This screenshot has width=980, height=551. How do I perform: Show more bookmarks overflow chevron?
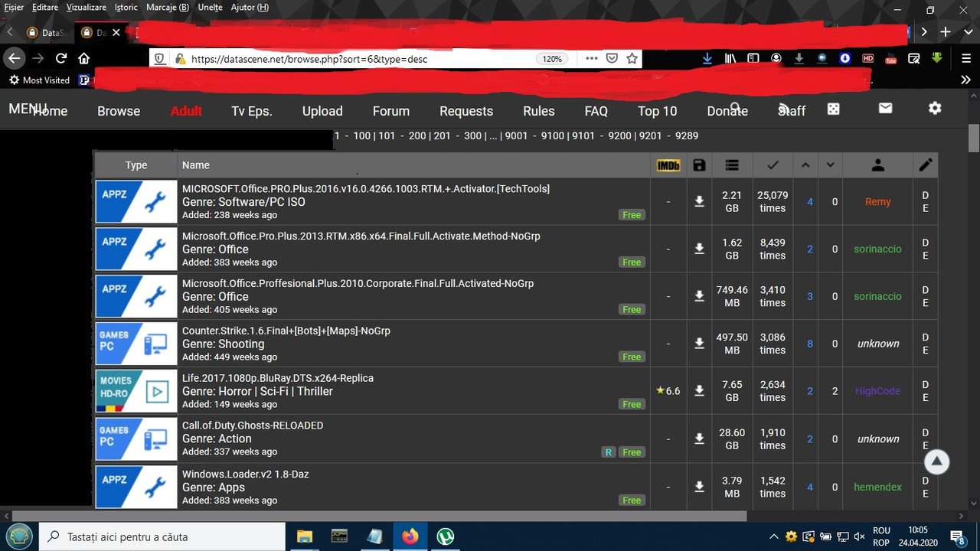point(966,80)
